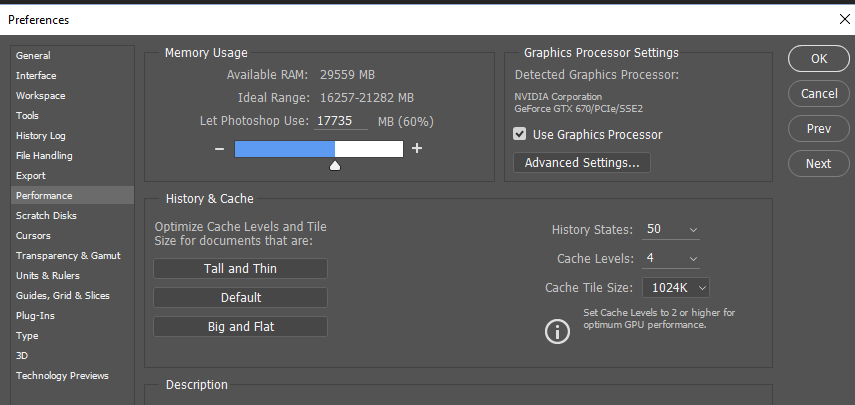
Task: Click Advanced Settings button
Action: click(x=582, y=162)
